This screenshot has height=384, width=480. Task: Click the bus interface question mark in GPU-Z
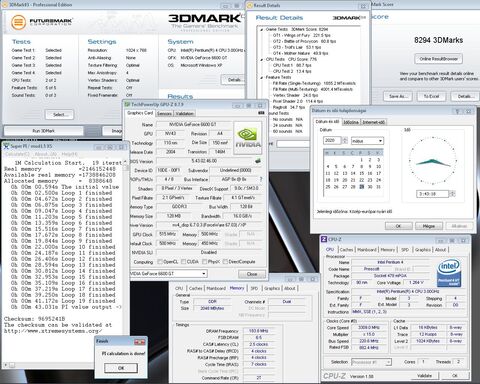point(261,179)
